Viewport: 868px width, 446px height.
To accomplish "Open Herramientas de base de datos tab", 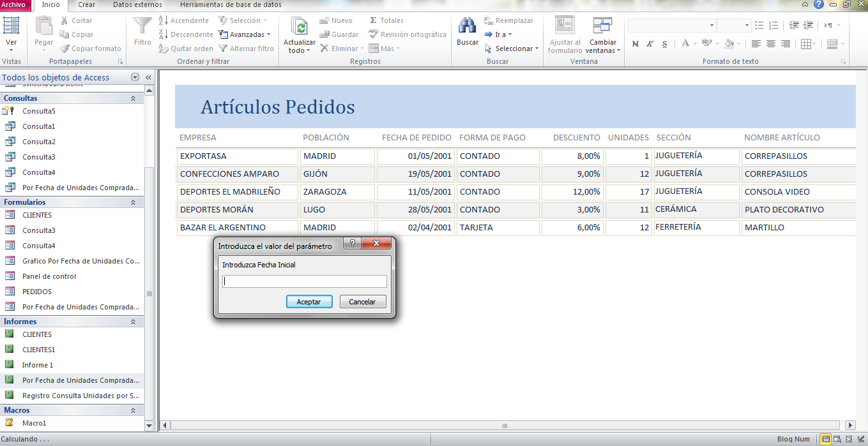I will coord(231,4).
